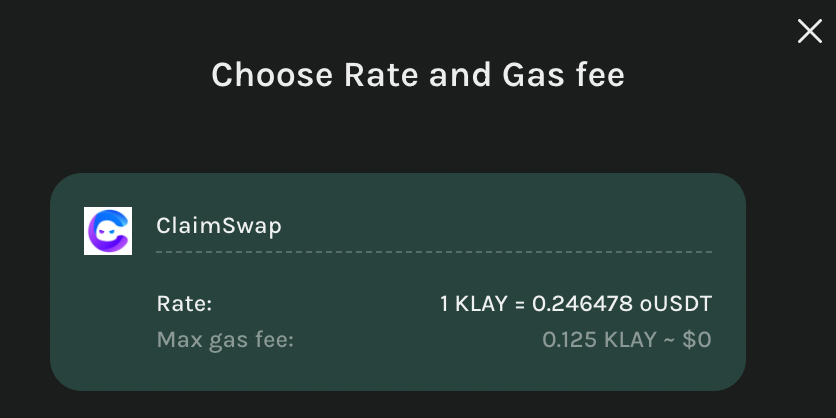Select the ClaimSwap provider name
This screenshot has width=836, height=418.
pyautogui.click(x=219, y=226)
